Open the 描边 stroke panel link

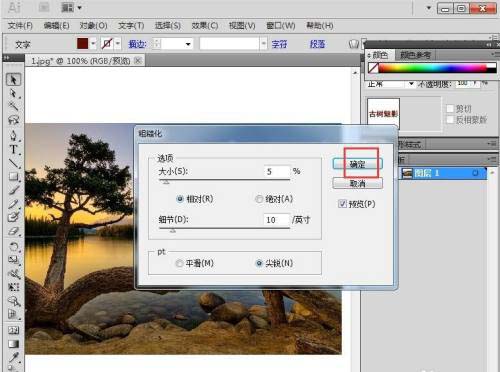pyautogui.click(x=137, y=44)
